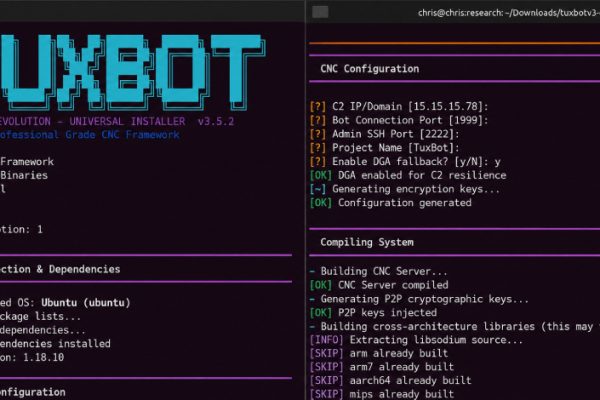This screenshot has width=600, height=400.
Task: Click the '[SKIP] arm7 already built' line
Action: tap(382, 367)
